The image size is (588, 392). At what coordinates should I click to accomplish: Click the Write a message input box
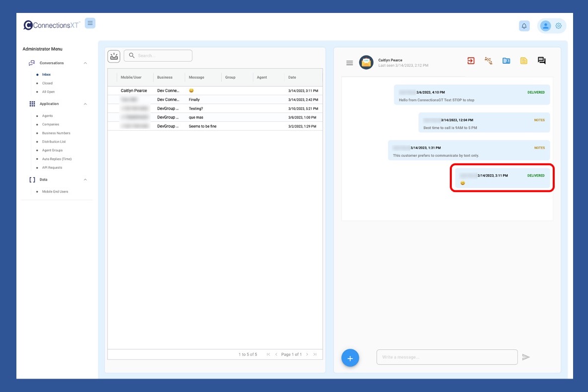pos(447,357)
